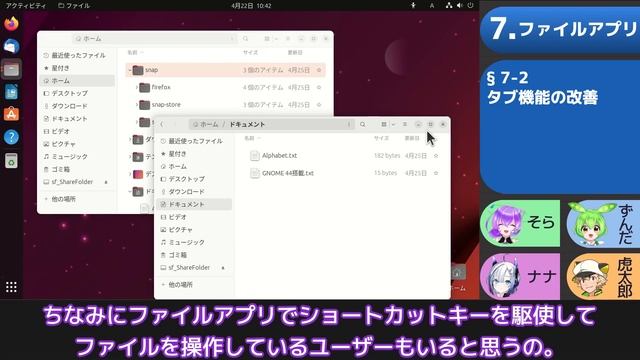
Task: Sort by 名前 column in back ホーム window
Action: 133,53
